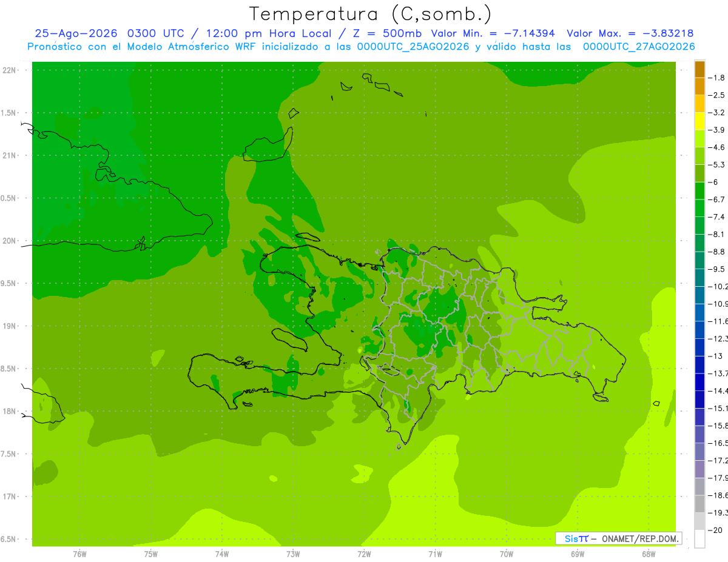Click the "17N" latitude label
728x562 pixels.
10,496
